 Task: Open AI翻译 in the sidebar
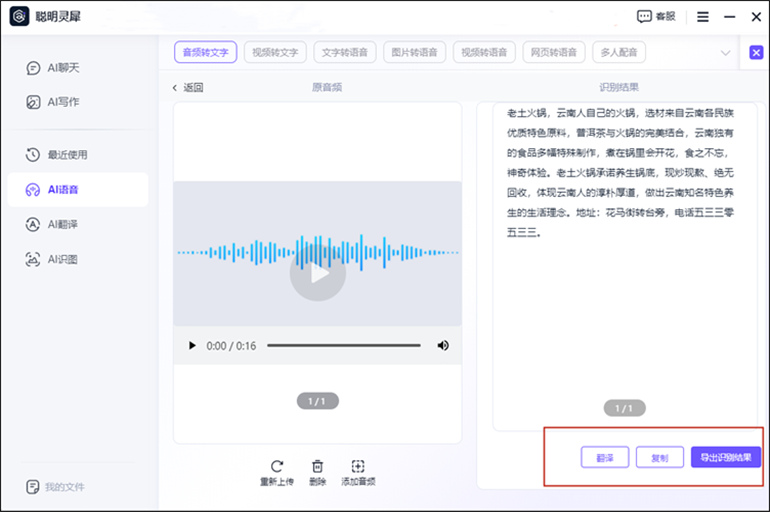point(52,224)
